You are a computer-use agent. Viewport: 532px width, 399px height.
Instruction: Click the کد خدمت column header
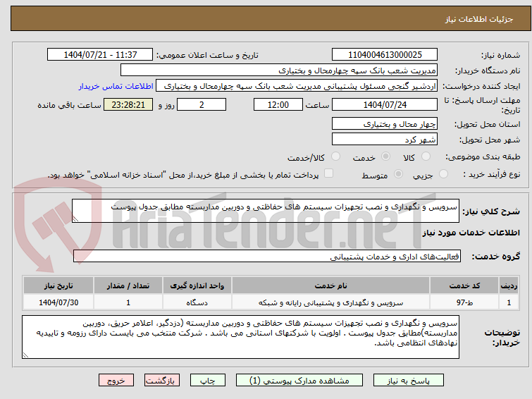pyautogui.click(x=464, y=286)
